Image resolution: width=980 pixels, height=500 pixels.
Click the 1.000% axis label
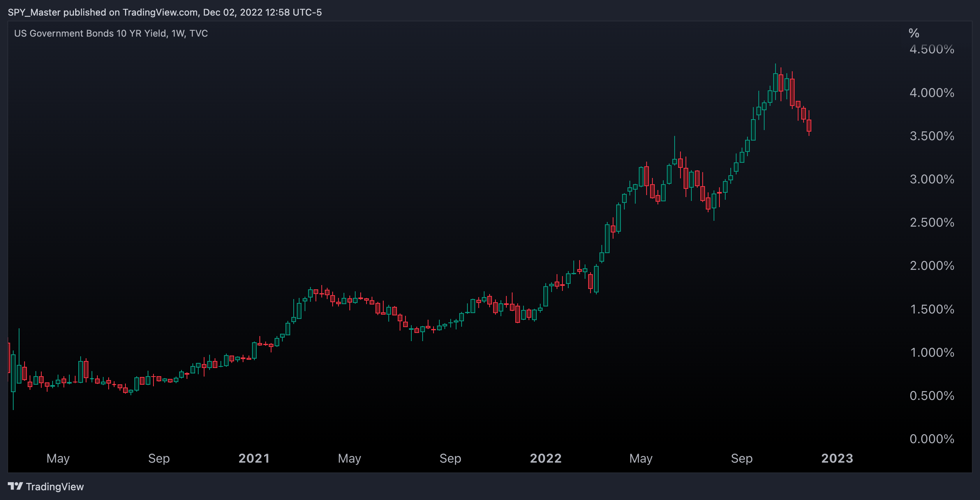pos(932,352)
